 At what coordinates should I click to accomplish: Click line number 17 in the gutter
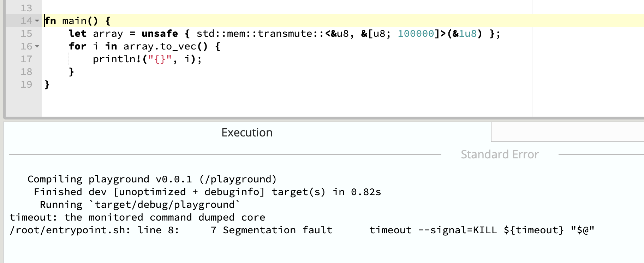point(26,59)
